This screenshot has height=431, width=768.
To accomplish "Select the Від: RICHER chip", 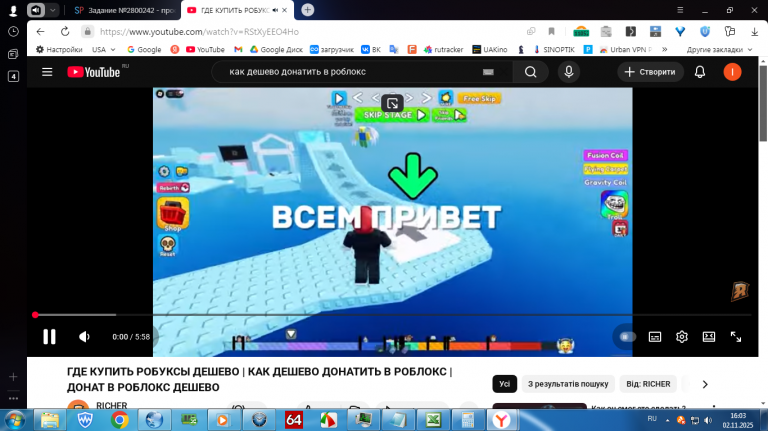I will pyautogui.click(x=648, y=384).
